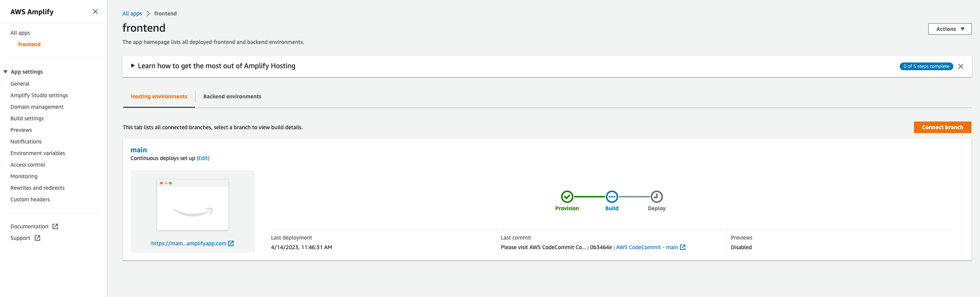Open Previews settings
Screen dimensions: 980x297
click(x=21, y=130)
